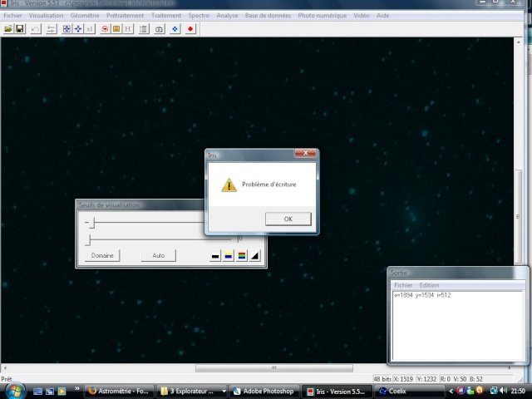Click the red dot toolbar icon
Viewport: 532px width, 399px height.
point(190,29)
